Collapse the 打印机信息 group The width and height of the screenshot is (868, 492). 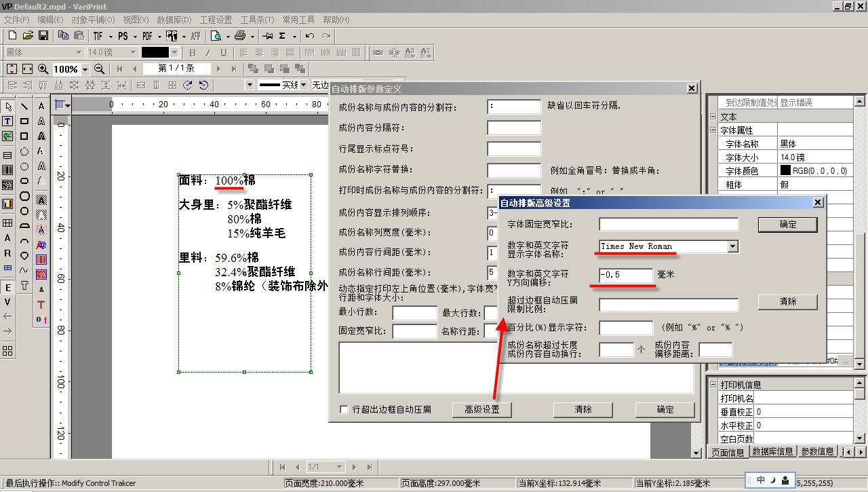tap(713, 385)
